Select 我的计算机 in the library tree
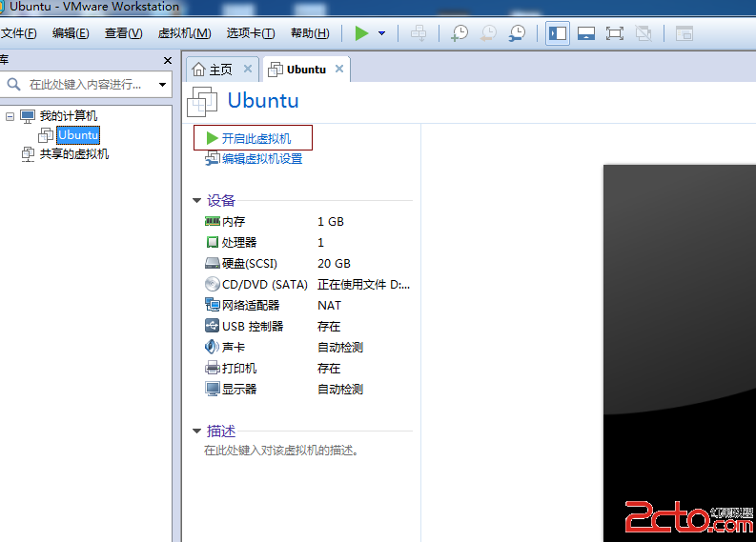 tap(69, 116)
